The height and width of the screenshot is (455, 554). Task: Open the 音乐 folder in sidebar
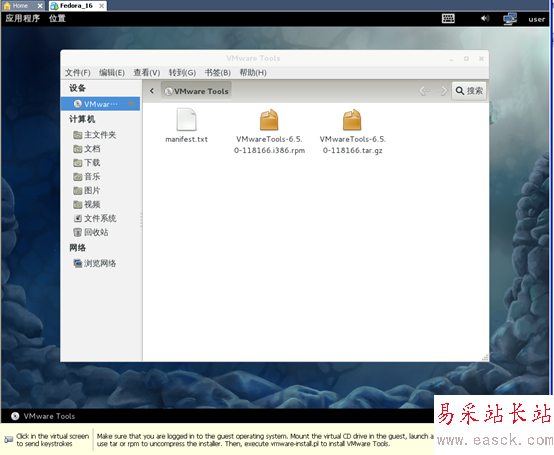87,176
